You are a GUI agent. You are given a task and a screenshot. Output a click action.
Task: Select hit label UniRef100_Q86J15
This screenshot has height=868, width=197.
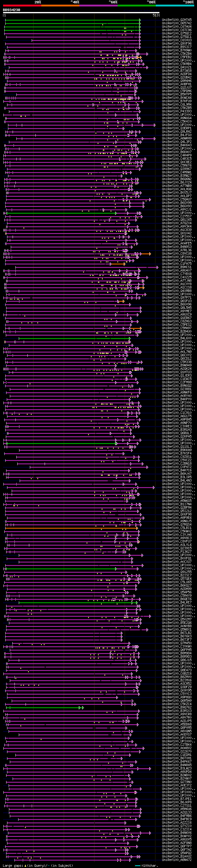[x=177, y=660]
